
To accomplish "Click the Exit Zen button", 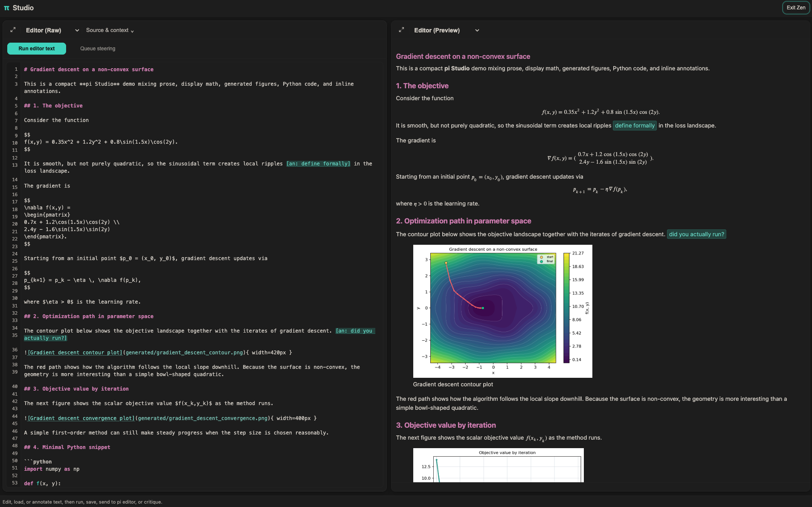I will pyautogui.click(x=796, y=8).
